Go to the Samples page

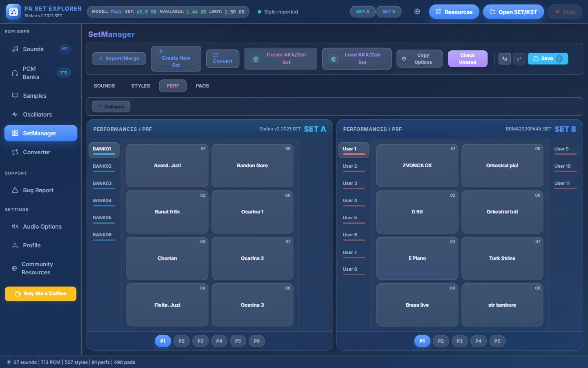coord(41,96)
